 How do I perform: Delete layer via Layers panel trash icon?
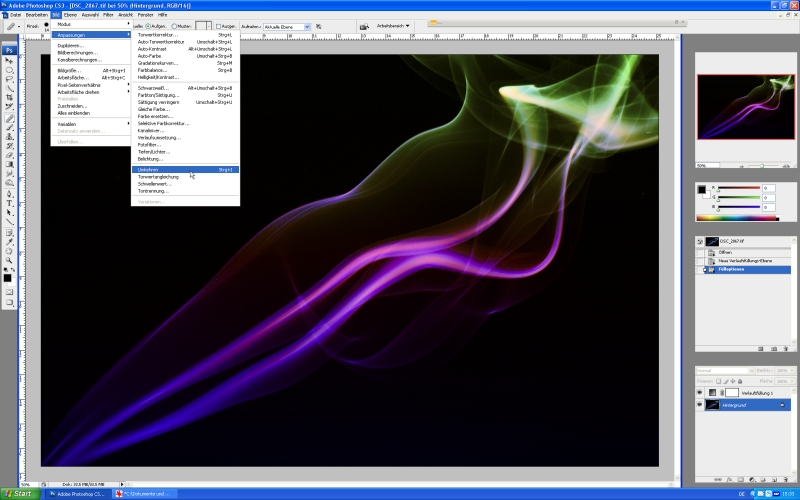pos(785,480)
